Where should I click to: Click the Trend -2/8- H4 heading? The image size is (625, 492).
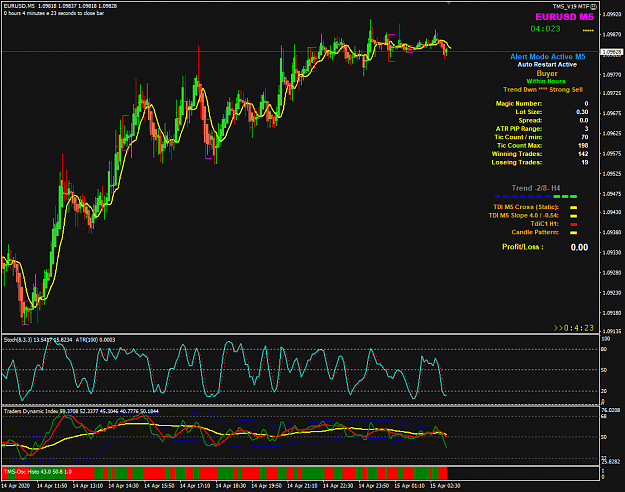tap(536, 188)
